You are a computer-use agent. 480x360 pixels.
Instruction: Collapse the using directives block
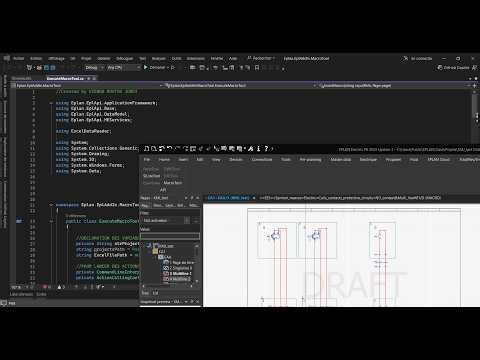point(51,103)
